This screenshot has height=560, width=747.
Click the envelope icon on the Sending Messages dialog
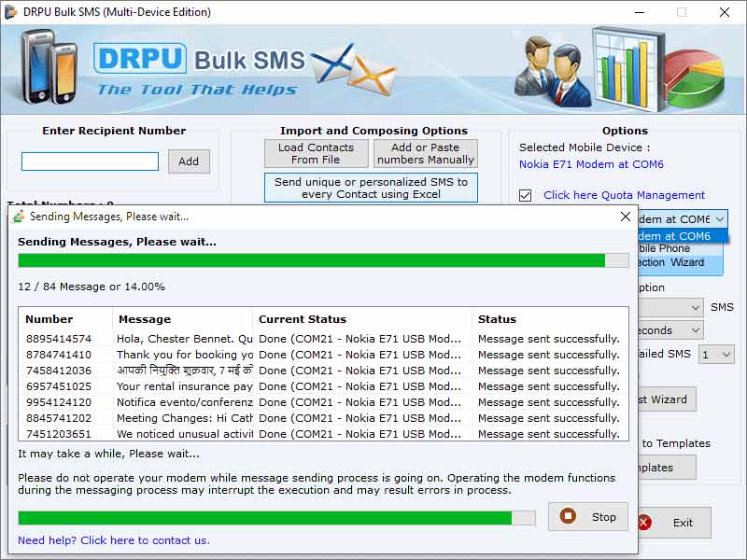[x=19, y=216]
